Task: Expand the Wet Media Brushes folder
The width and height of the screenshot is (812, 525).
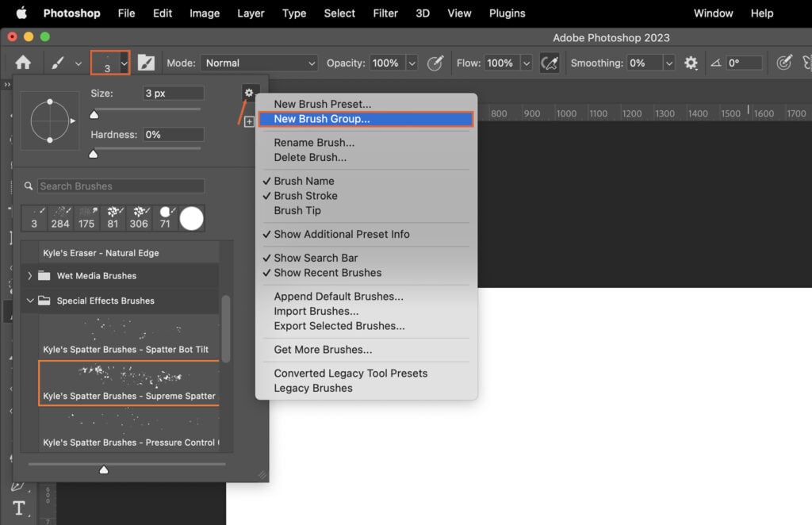Action: pyautogui.click(x=31, y=276)
